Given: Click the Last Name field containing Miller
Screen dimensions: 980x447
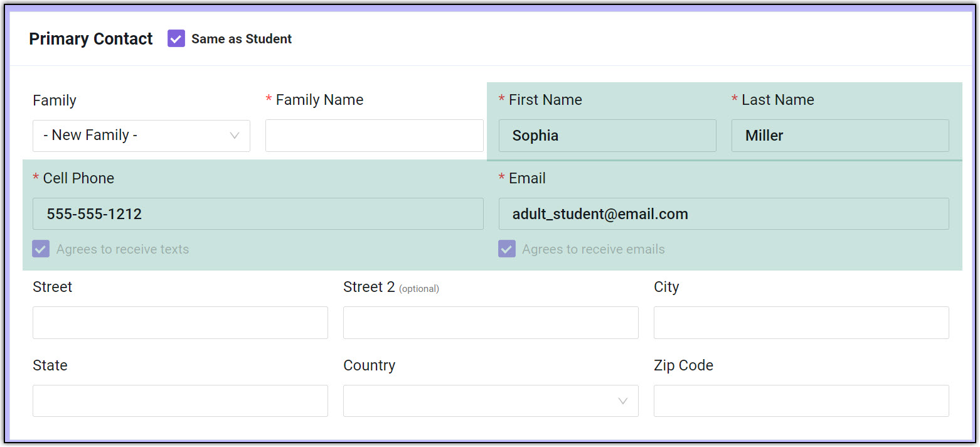Looking at the screenshot, I should (839, 136).
